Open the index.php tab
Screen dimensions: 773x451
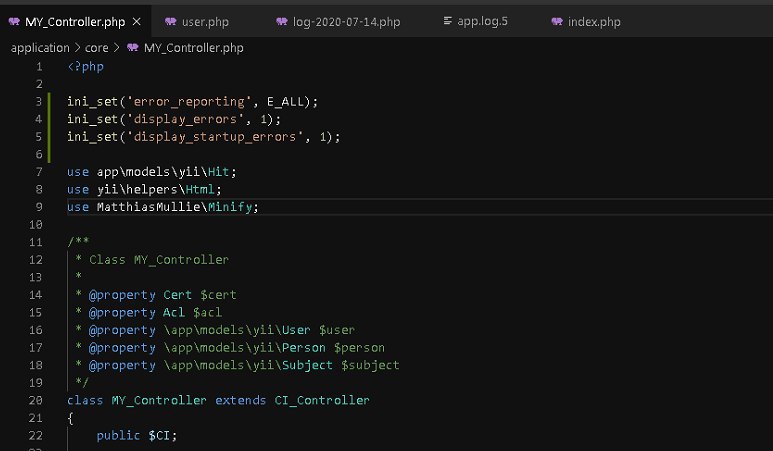tap(594, 22)
